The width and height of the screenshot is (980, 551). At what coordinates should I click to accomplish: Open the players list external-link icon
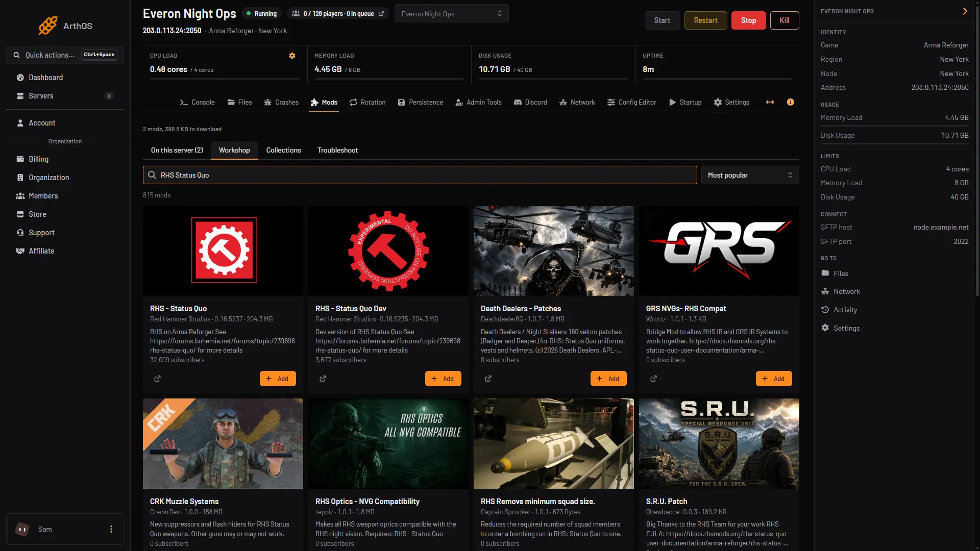point(381,14)
